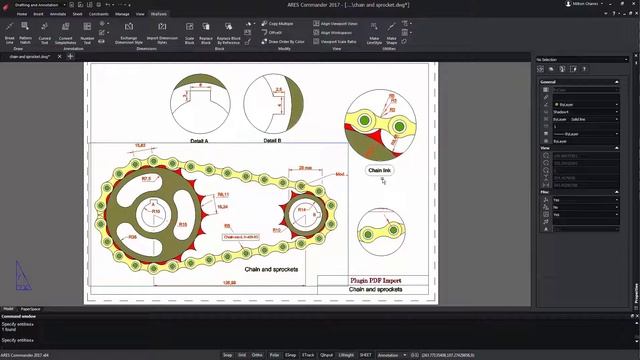Image resolution: width=640 pixels, height=360 pixels.
Task: Open the Annotate ribbon tab
Action: [58, 14]
